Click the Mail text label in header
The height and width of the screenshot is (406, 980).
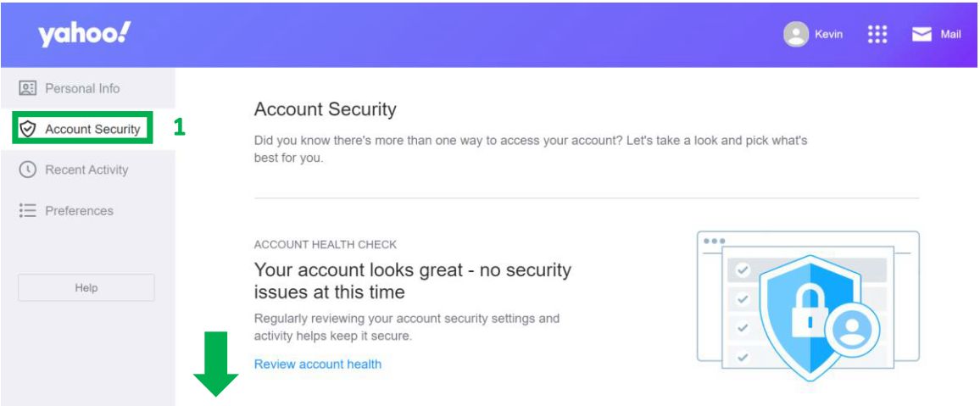click(950, 35)
